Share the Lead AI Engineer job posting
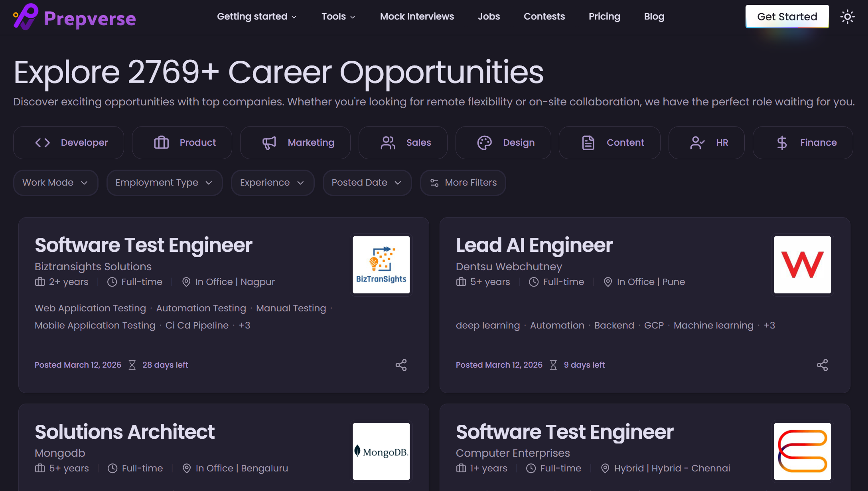This screenshot has width=868, height=491. point(823,364)
